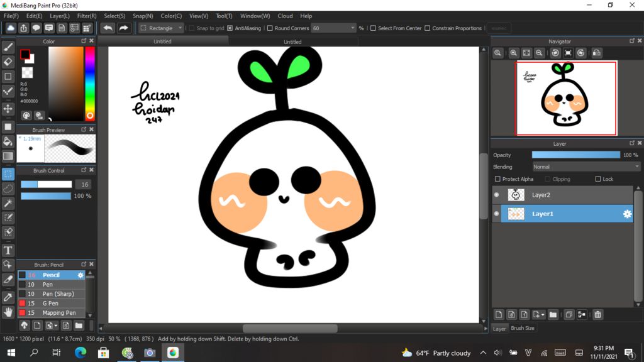This screenshot has width=644, height=362.
Task: Enable Select From Center checkbox
Action: point(373,28)
